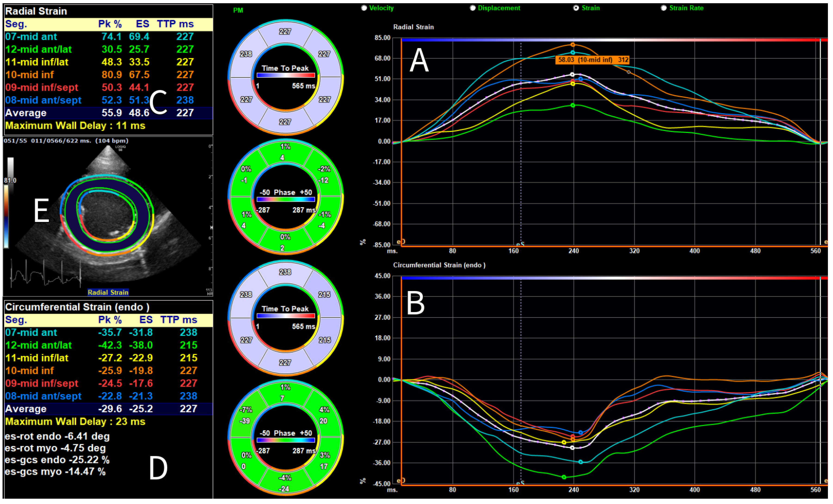Click the radial Phase color scale bar
The width and height of the screenshot is (833, 504).
286,200
